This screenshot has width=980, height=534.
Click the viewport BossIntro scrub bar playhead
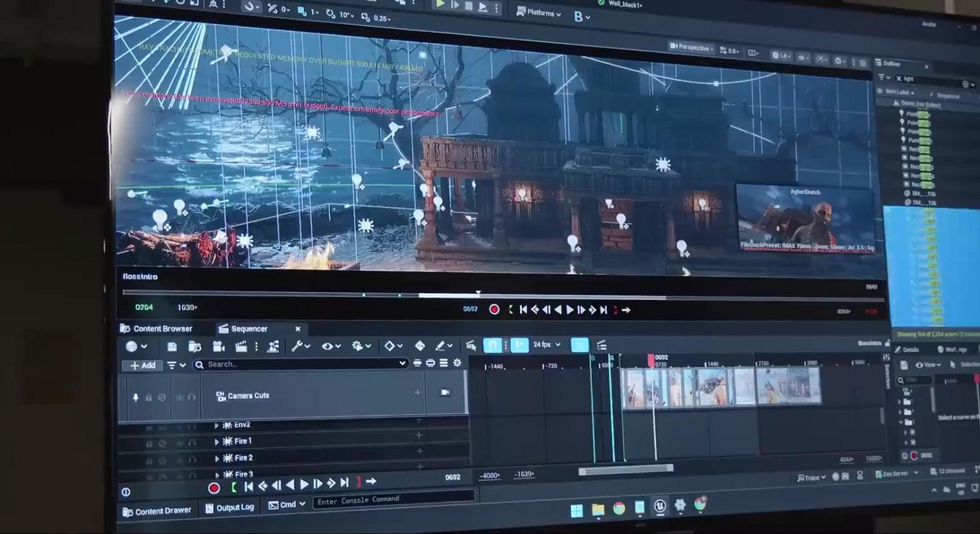478,294
